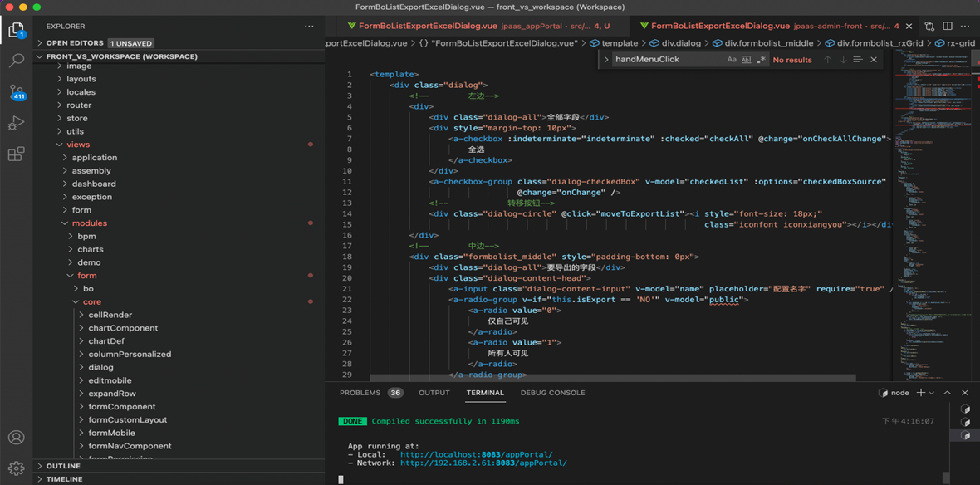980x485 pixels.
Task: Go to the previous find match
Action: pos(827,59)
